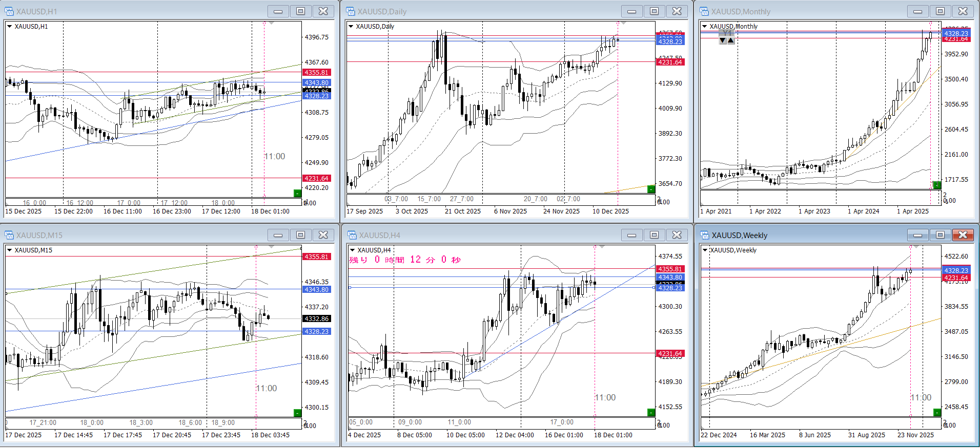Image resolution: width=980 pixels, height=448 pixels.
Task: Maximize the XAUUSD,M15 chart window
Action: [x=301, y=235]
